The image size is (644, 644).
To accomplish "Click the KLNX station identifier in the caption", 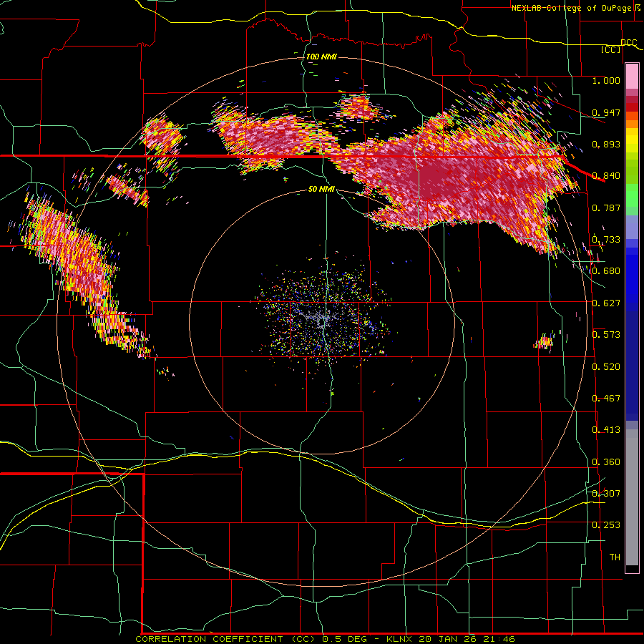I will click(x=399, y=639).
